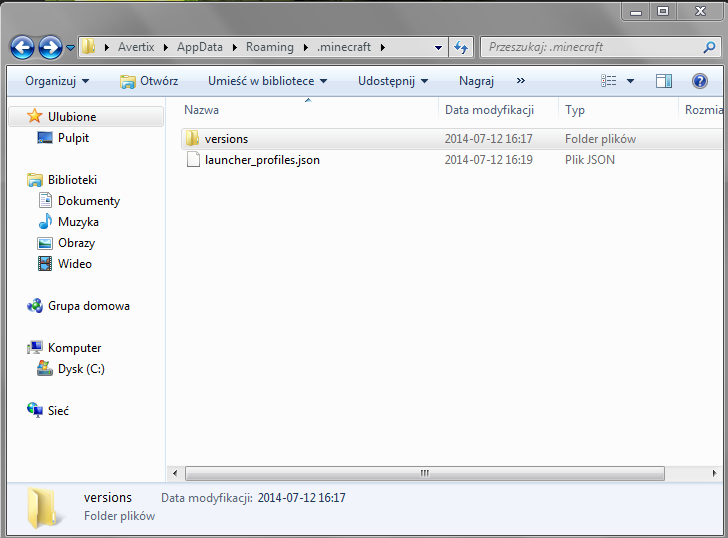Open Muzyka library
This screenshot has height=538, width=728.
[x=78, y=222]
